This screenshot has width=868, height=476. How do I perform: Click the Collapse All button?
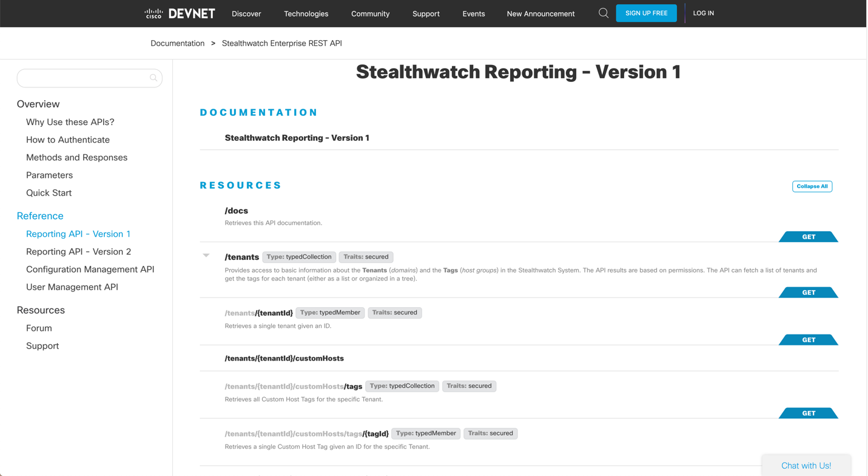812,186
